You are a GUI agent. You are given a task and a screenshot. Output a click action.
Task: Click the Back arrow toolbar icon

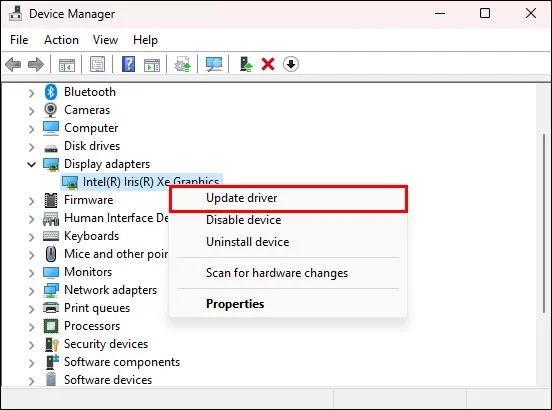click(13, 64)
